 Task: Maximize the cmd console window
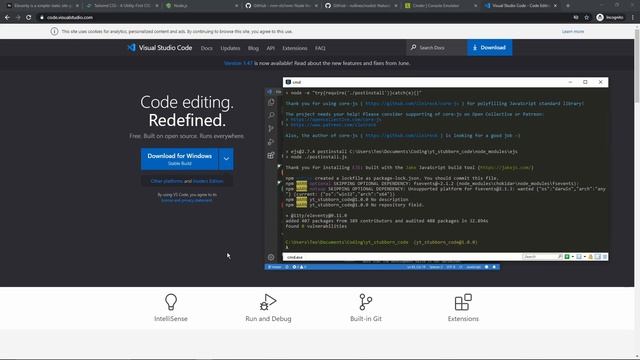point(585,82)
